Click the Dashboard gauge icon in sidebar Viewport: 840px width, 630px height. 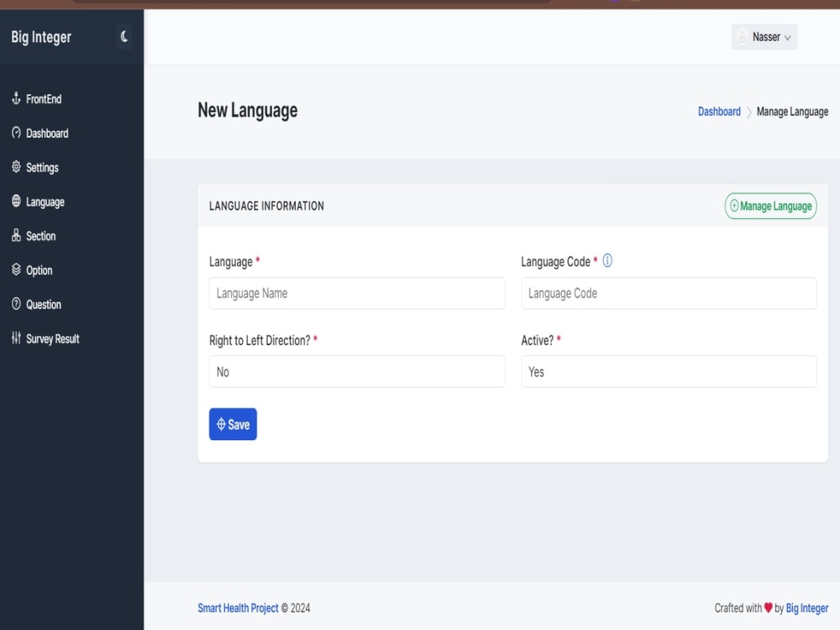(x=16, y=133)
